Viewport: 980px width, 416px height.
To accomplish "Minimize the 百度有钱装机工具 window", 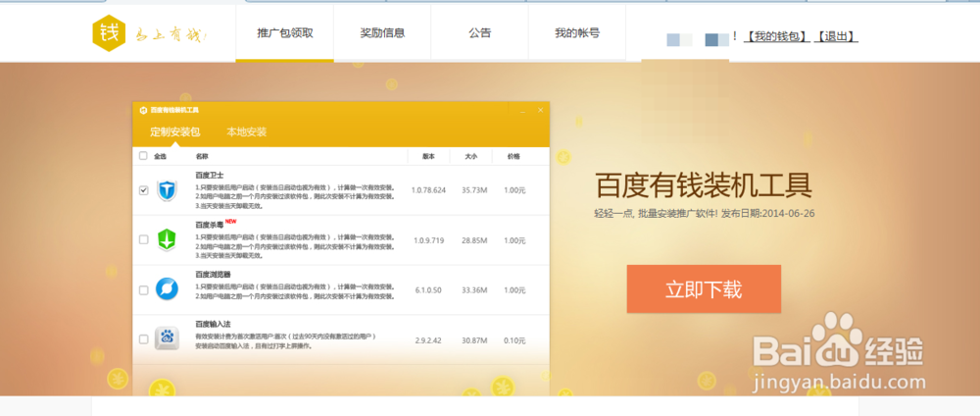I will [x=522, y=111].
